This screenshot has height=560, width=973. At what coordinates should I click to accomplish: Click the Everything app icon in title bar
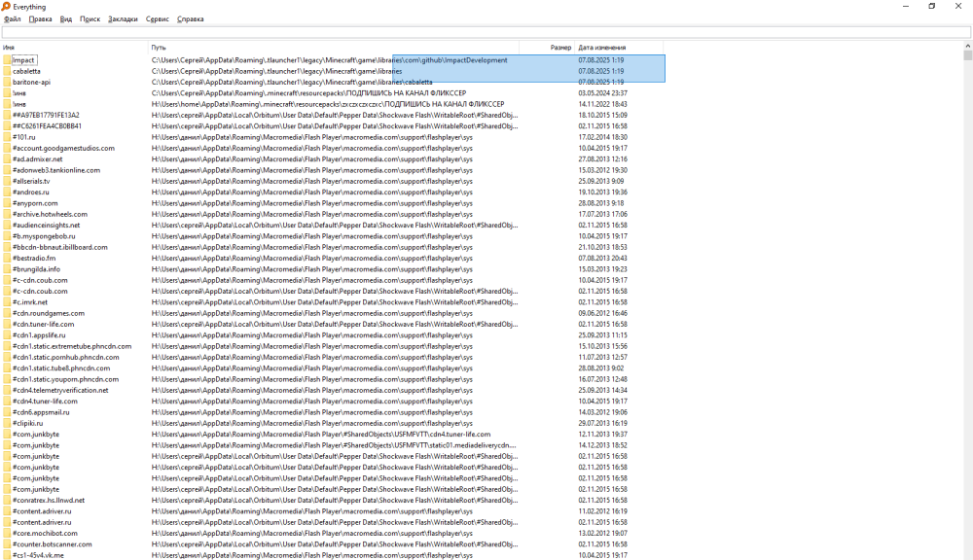click(x=6, y=6)
